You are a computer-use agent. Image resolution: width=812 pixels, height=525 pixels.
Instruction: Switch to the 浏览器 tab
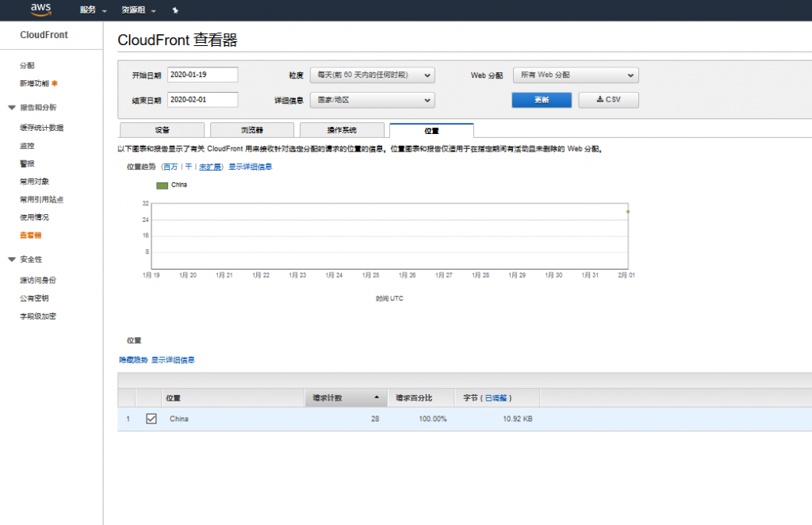tap(252, 130)
